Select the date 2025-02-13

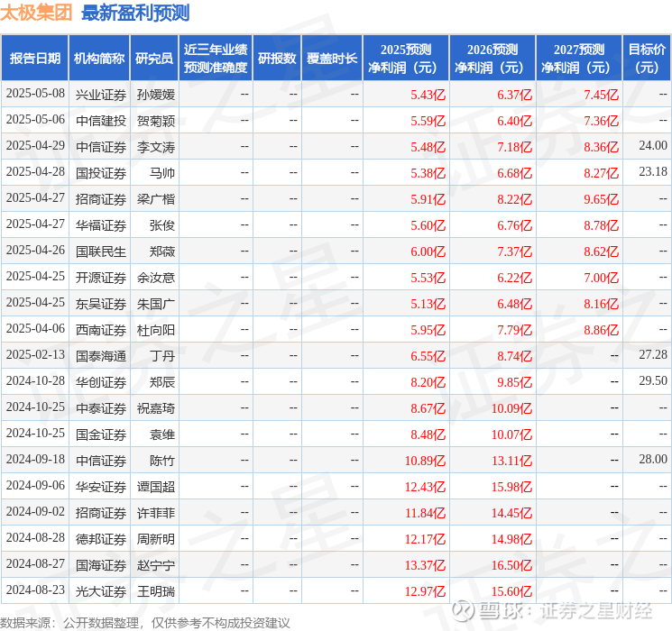point(35,354)
